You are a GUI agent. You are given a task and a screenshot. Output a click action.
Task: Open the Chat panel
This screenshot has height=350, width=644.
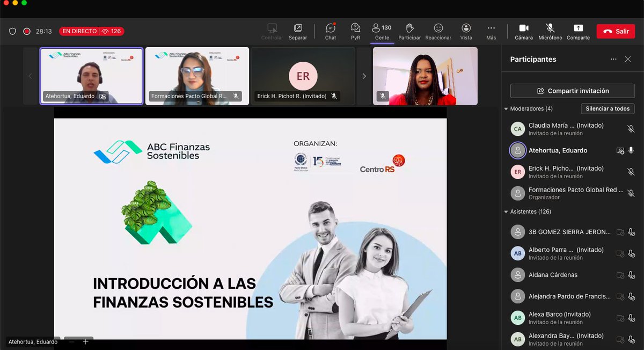(x=331, y=31)
